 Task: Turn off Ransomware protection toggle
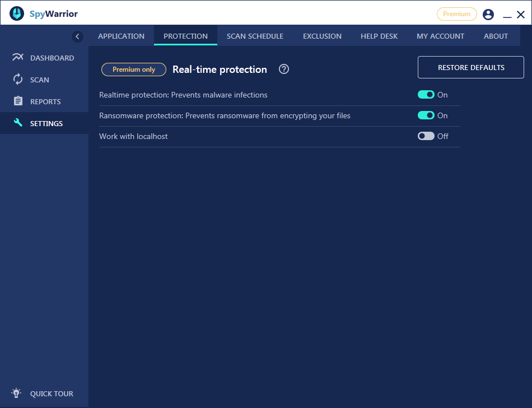pyautogui.click(x=426, y=115)
